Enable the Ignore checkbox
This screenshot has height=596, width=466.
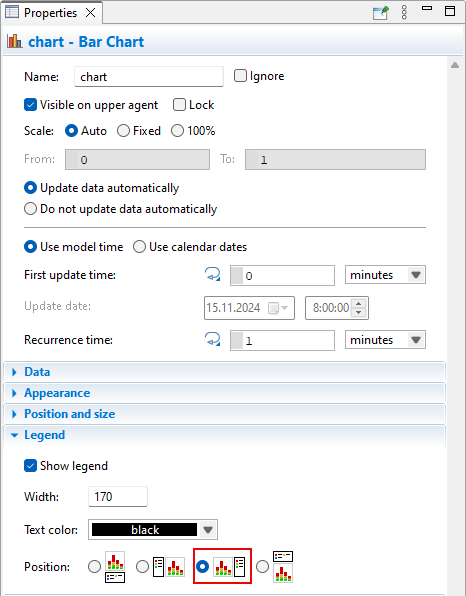240,76
